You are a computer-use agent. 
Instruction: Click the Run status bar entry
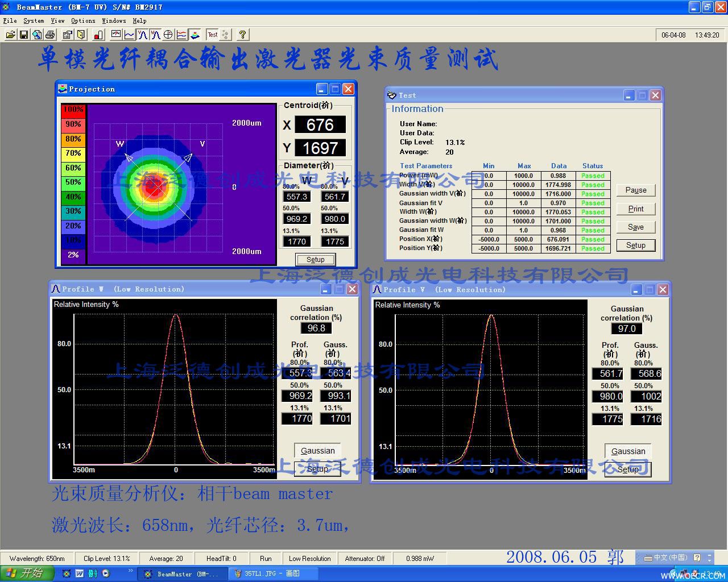[x=266, y=559]
